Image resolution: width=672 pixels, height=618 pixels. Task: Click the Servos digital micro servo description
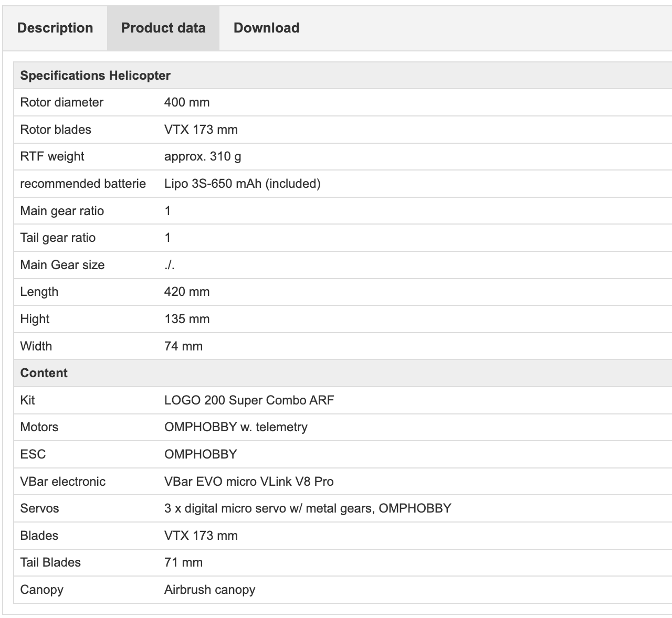(308, 508)
